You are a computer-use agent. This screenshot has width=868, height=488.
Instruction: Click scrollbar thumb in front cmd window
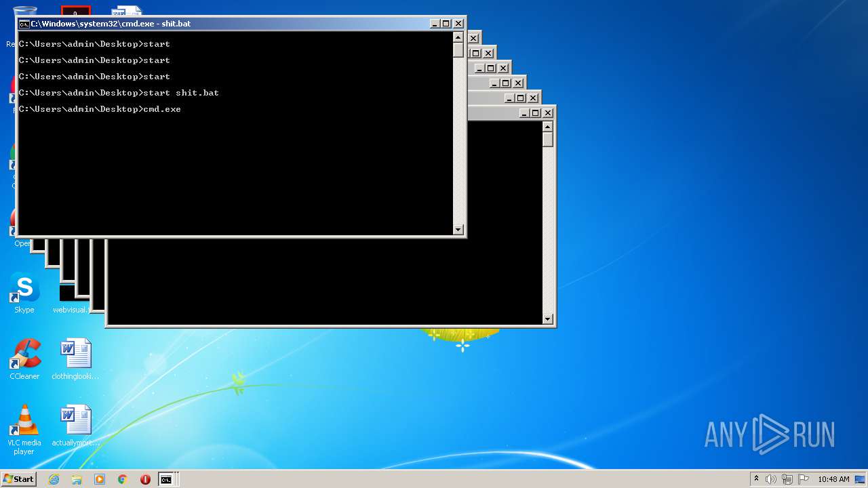(x=458, y=50)
